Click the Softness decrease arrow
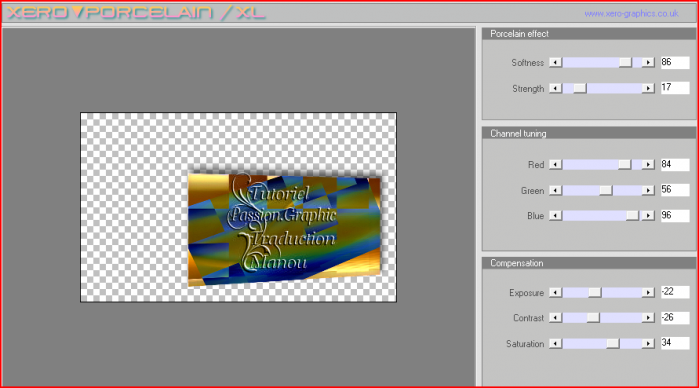 555,63
